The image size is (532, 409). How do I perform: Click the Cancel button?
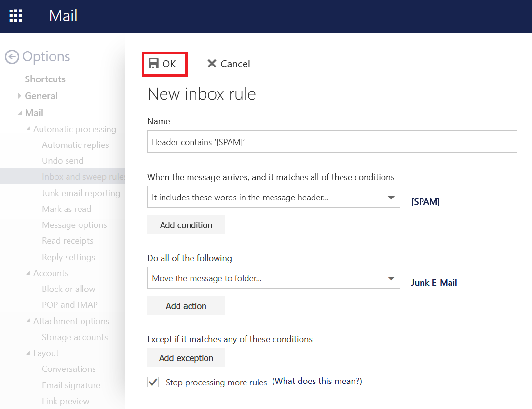click(x=229, y=64)
